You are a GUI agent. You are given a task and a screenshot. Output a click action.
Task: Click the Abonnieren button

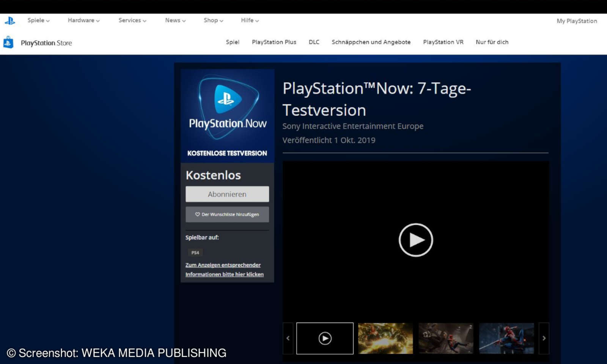[x=227, y=194]
